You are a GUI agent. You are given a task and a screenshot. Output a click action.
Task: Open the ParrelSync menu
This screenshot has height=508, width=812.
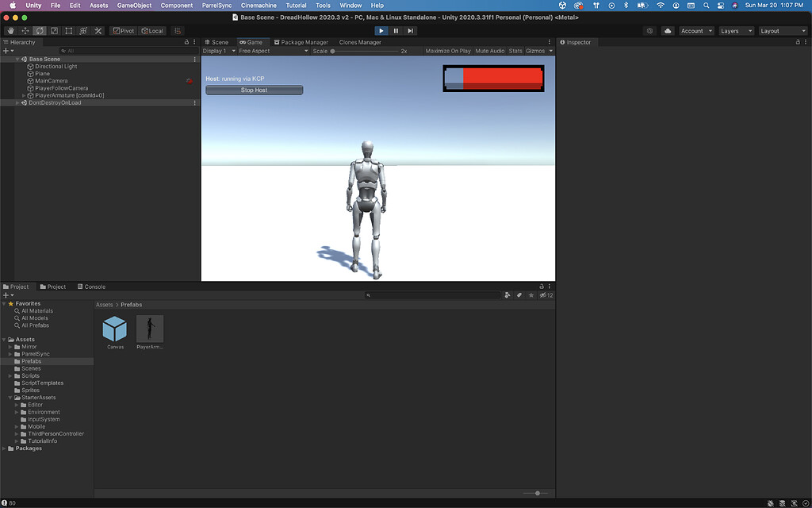click(x=216, y=5)
